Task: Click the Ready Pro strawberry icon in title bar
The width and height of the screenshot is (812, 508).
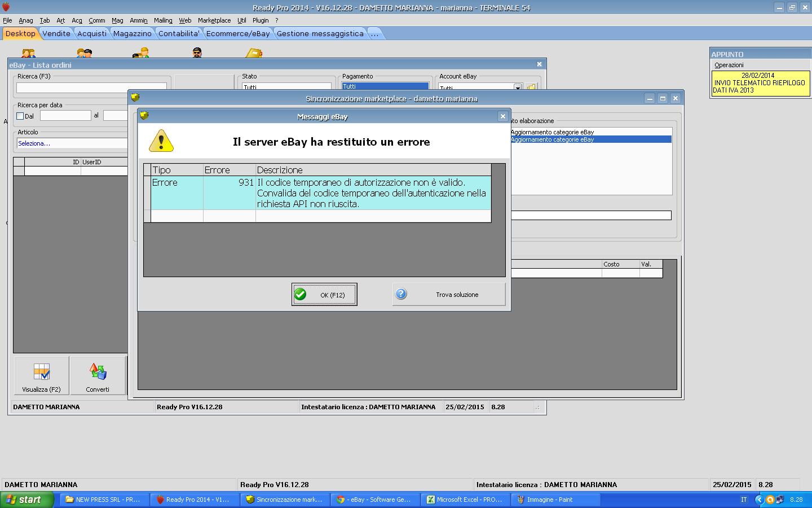Action: 6,7
